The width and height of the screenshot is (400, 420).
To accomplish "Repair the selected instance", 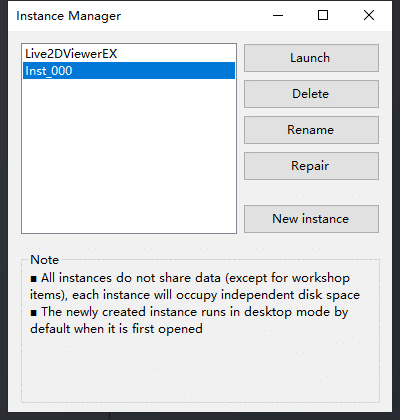I will tap(311, 166).
